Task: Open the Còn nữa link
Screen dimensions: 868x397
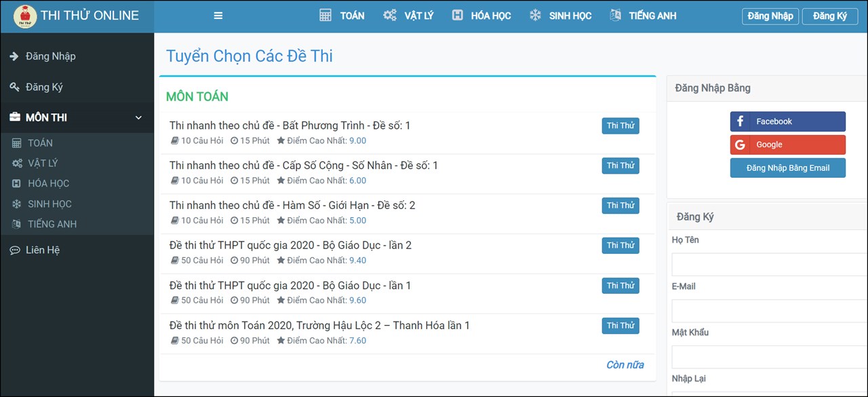Action: tap(625, 365)
